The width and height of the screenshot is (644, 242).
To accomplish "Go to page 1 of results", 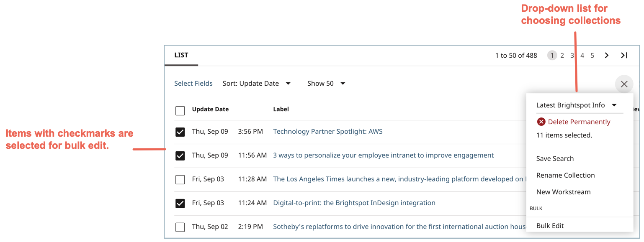I will pos(552,55).
